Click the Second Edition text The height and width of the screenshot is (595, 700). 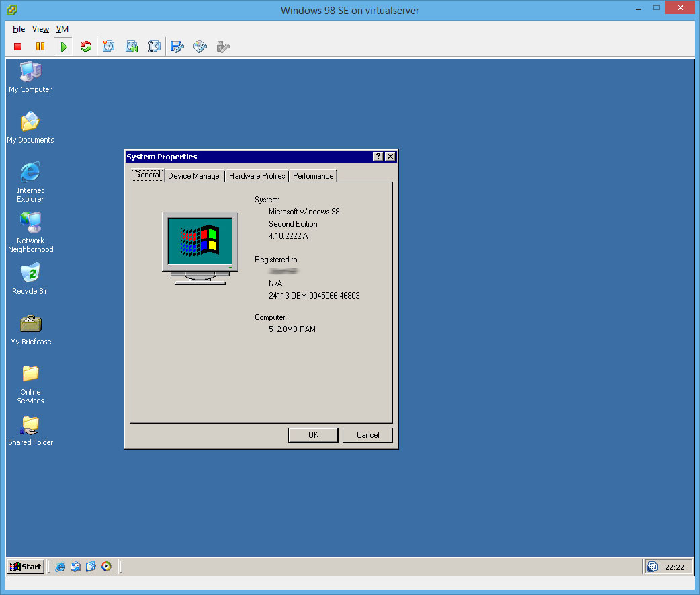tap(293, 224)
